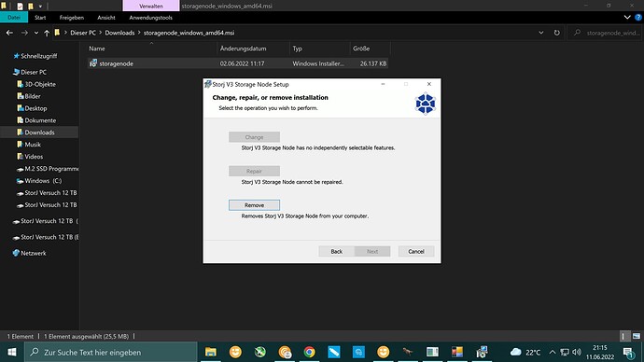This screenshot has height=362, width=644.
Task: Show hidden system tray icons
Action: 553,352
